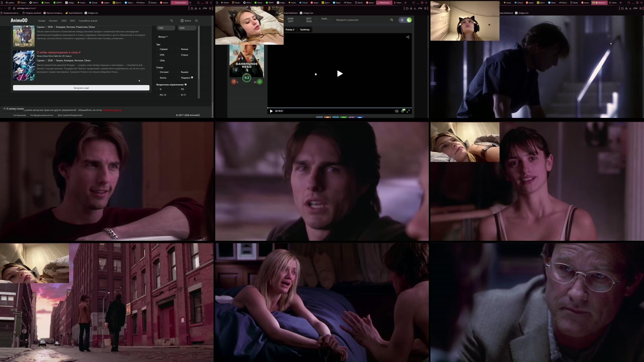644x362 pixels.
Task: Click the green like thumb under the poster
Action: (x=260, y=82)
